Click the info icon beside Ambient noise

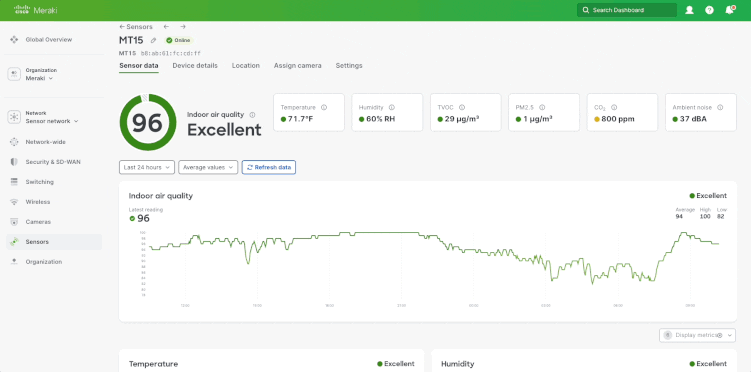(720, 108)
